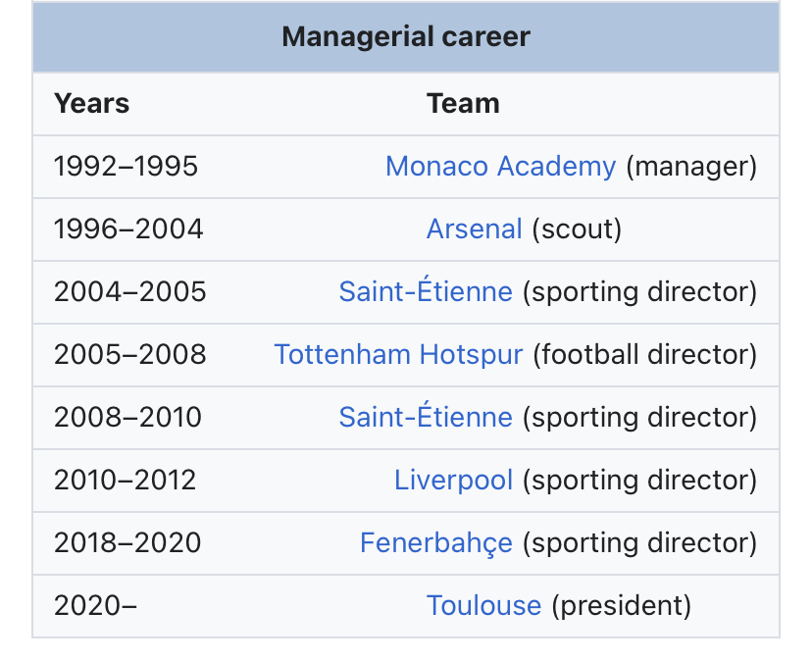
Task: Click the (scout) role text
Action: (x=577, y=229)
